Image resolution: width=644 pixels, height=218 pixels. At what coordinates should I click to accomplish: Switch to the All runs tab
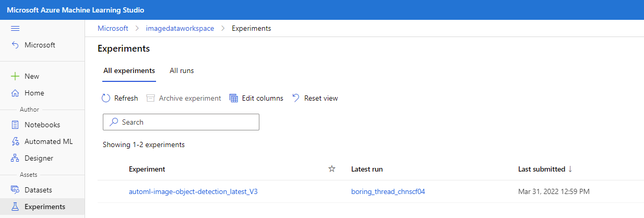[182, 70]
